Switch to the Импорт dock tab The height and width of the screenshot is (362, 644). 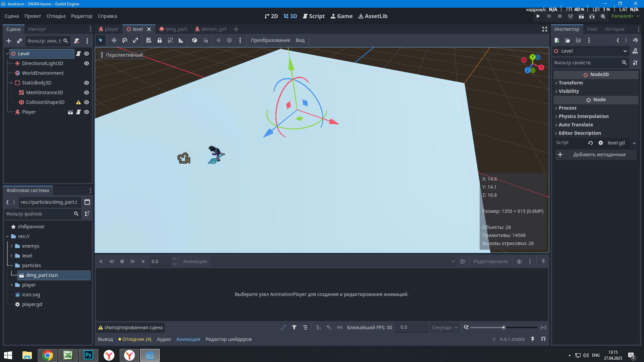point(37,29)
